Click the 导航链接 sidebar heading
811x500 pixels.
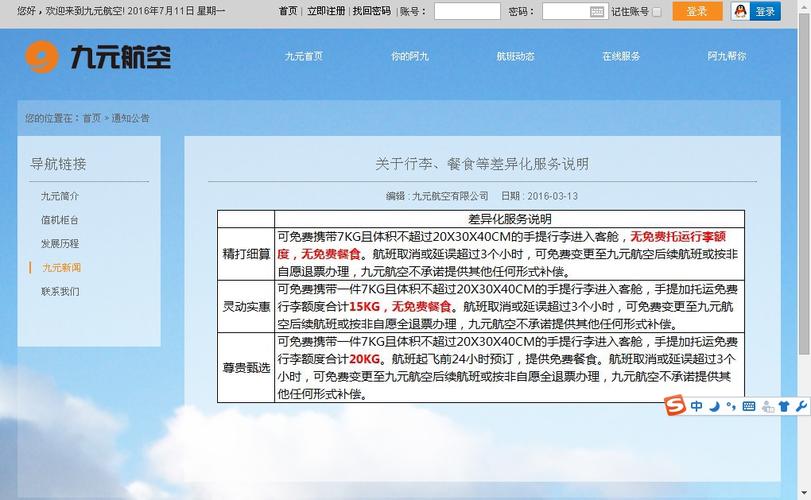(x=58, y=164)
